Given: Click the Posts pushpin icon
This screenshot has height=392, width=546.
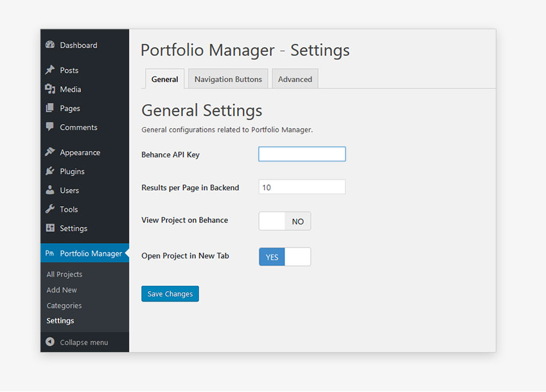Looking at the screenshot, I should (50, 70).
